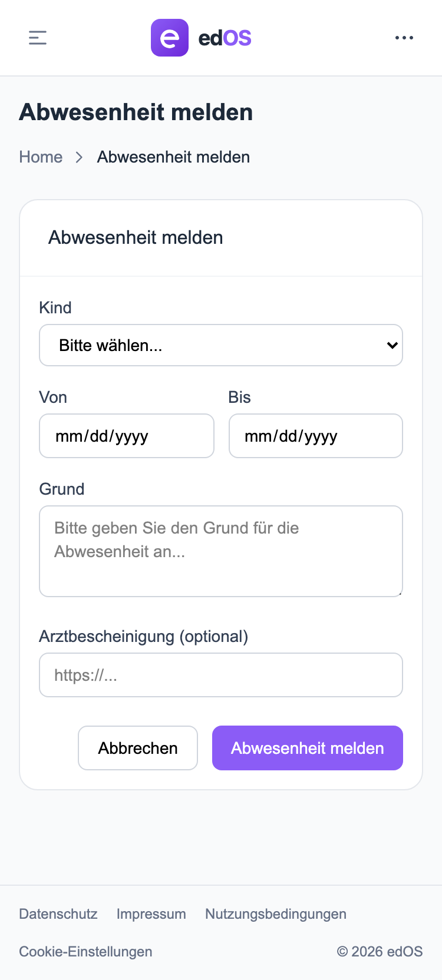Image resolution: width=442 pixels, height=980 pixels.
Task: Focus the Bis date input
Action: pyautogui.click(x=315, y=436)
